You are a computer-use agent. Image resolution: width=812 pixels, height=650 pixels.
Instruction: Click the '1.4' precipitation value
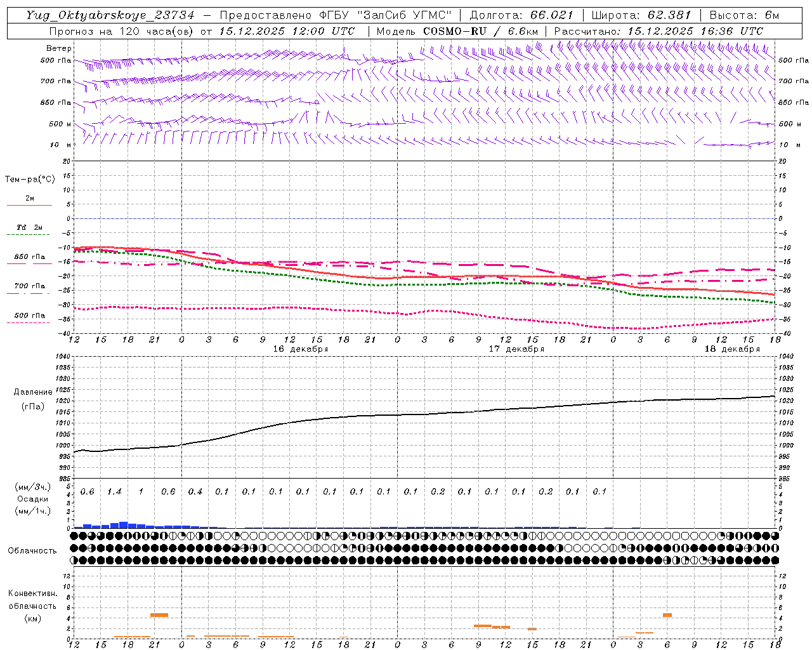tap(114, 492)
